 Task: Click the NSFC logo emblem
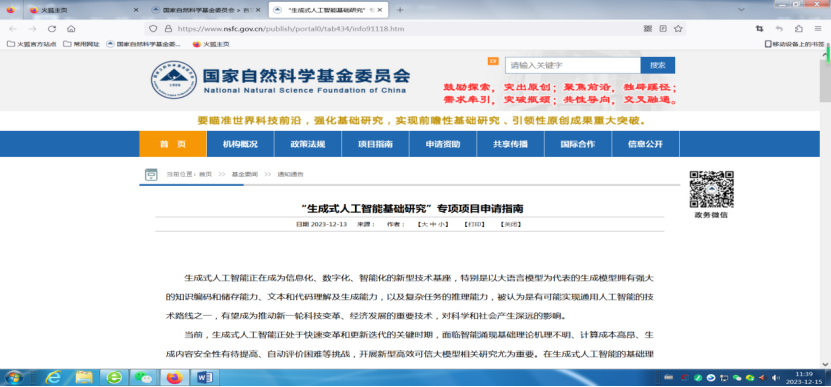pyautogui.click(x=174, y=80)
